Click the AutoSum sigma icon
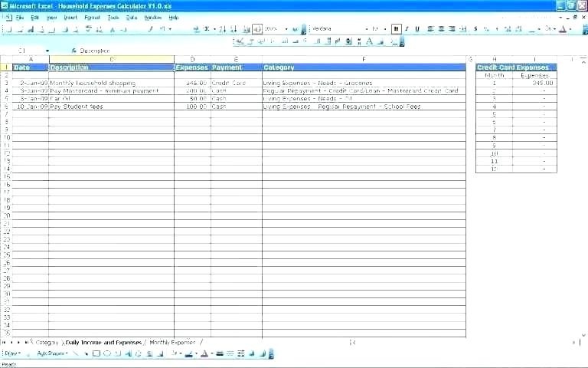This screenshot has width=588, height=368. coord(207,29)
